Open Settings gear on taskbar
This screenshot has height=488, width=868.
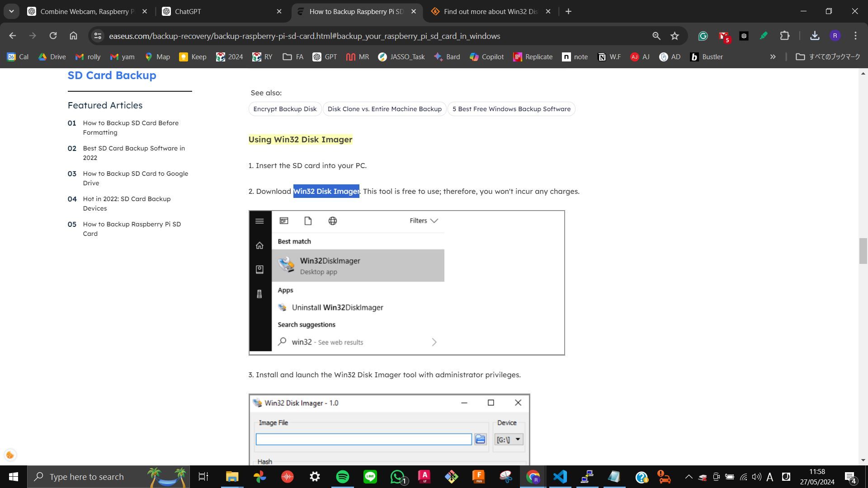point(315,477)
